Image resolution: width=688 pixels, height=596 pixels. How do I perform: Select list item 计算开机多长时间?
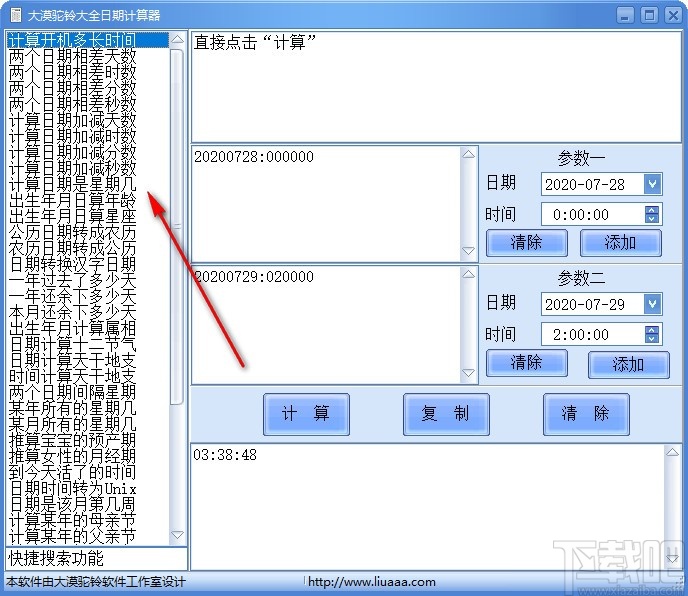click(x=88, y=40)
